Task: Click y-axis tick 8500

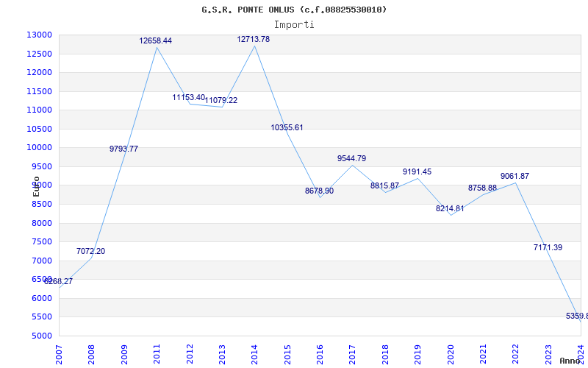Action: (x=41, y=204)
